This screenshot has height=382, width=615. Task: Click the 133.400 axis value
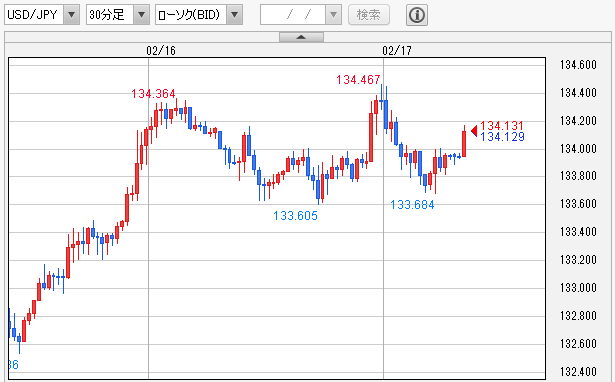tap(578, 232)
